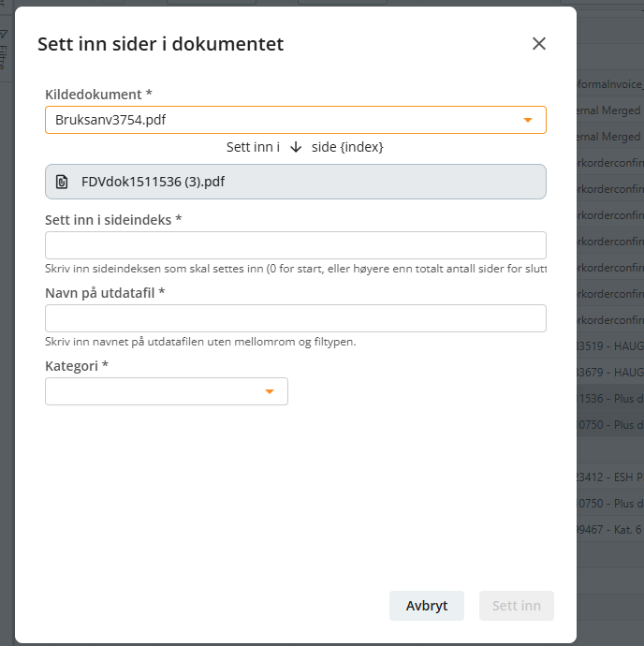This screenshot has height=646, width=644.
Task: Click the 'Sett inn sider i dokumentet' heading
Action: coord(160,44)
